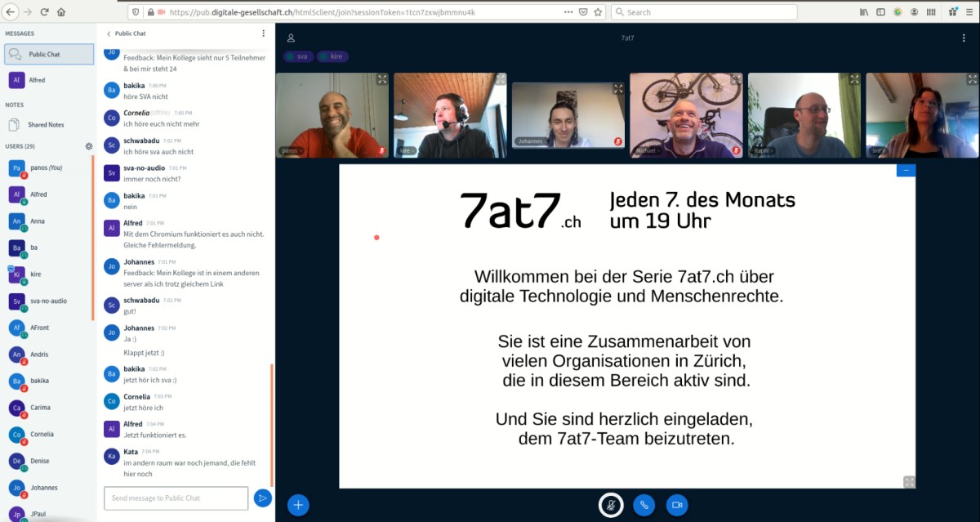Make the presentation fullscreen
The image size is (980, 522).
coord(909,482)
